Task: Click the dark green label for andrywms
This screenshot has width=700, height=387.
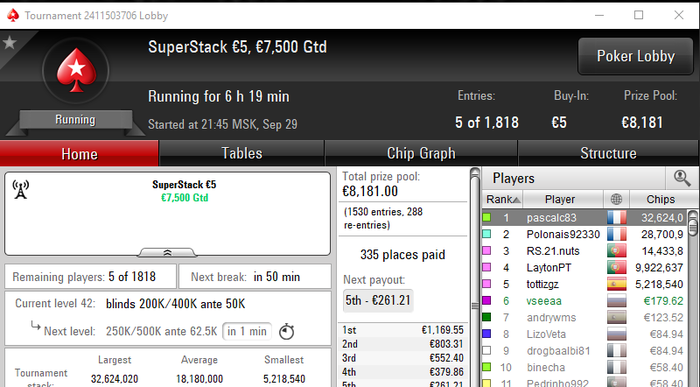Action: (487, 317)
